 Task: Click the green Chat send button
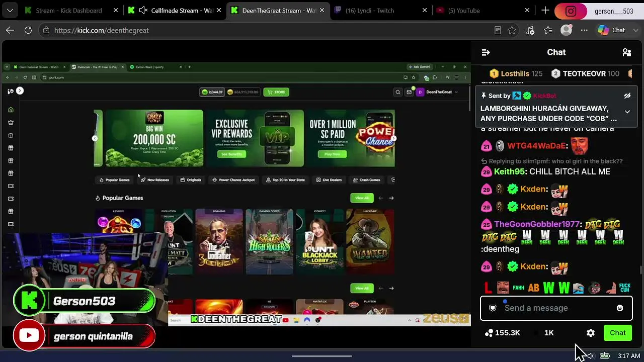618,333
